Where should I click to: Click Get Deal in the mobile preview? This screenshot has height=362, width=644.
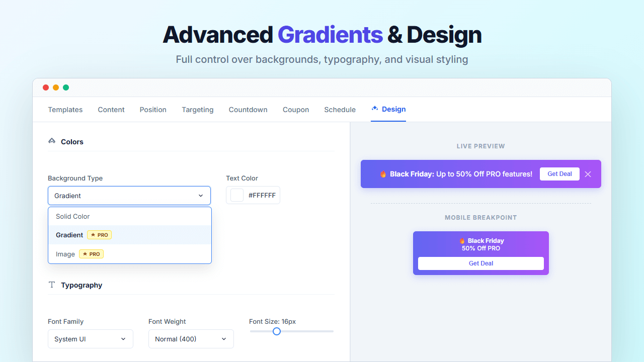click(x=481, y=263)
